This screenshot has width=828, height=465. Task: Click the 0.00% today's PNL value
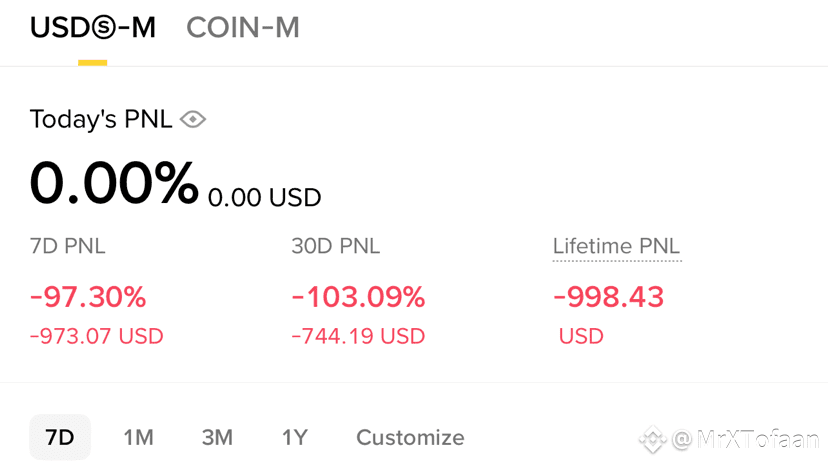[x=114, y=184]
